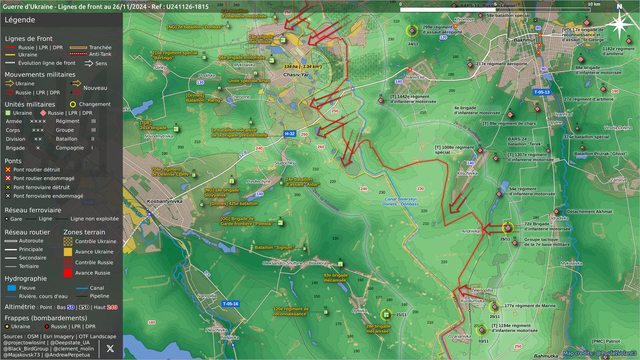Select the 177e régiment de Marine marker
Viewport: 640px width, 360px height.
[x=495, y=307]
